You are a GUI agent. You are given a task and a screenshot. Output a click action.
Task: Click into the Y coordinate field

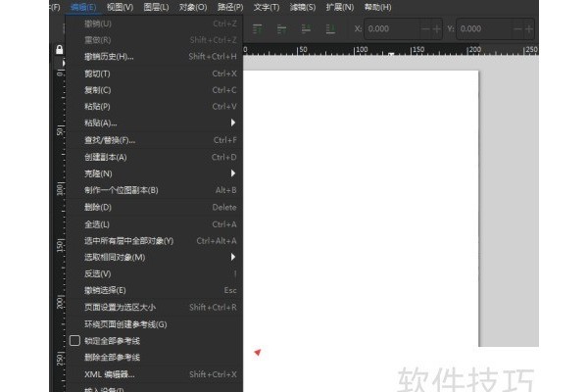pyautogui.click(x=484, y=28)
